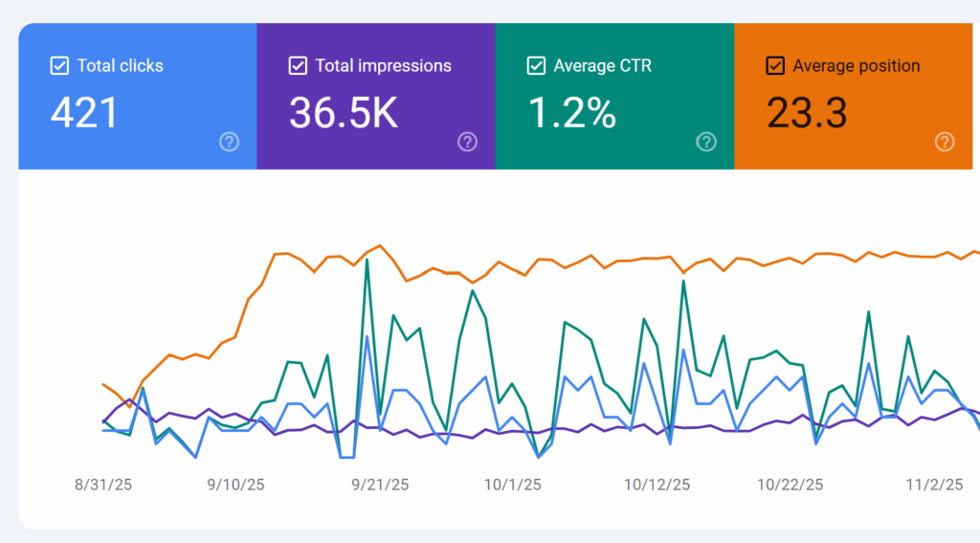Click the 1.2% average CTR value
Viewport: 980px width, 543px height.
(x=571, y=113)
